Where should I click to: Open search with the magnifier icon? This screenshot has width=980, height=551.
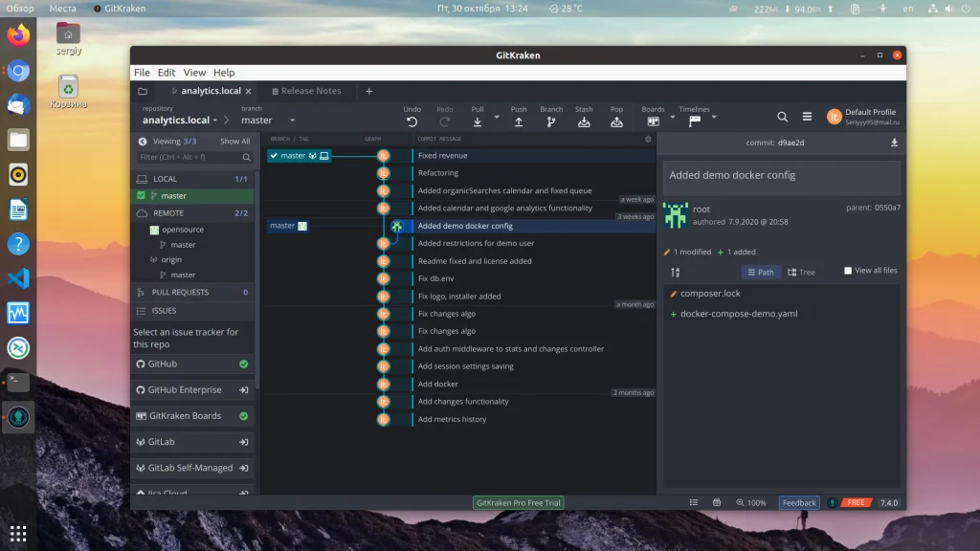point(782,117)
